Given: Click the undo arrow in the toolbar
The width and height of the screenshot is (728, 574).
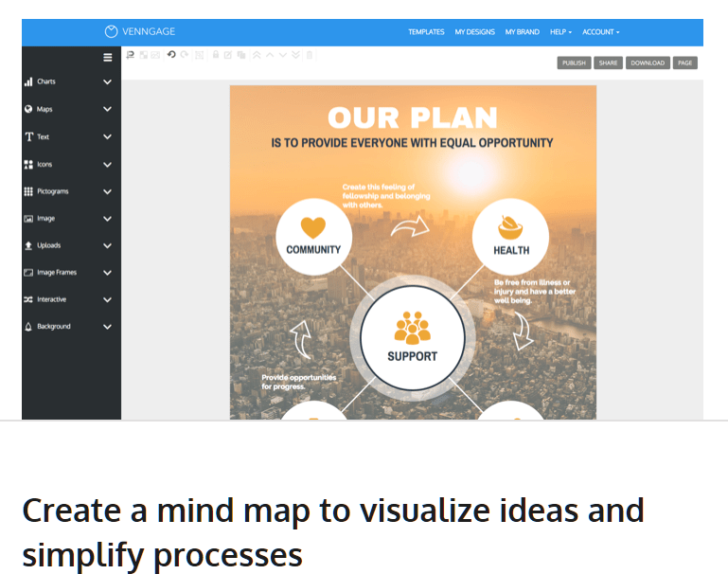Looking at the screenshot, I should point(171,55).
